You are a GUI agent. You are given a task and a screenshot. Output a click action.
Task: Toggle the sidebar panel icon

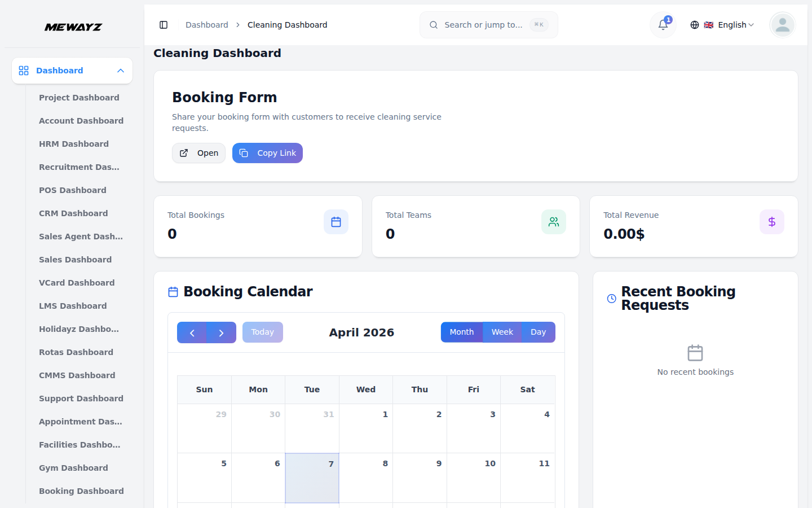point(164,25)
